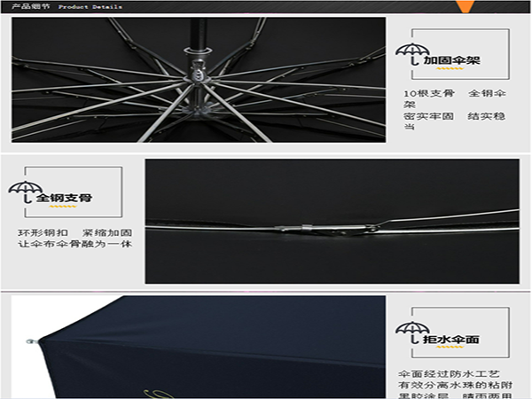This screenshot has width=532, height=399.
Task: Open the steel rib ring buckle photo
Action: (332, 222)
